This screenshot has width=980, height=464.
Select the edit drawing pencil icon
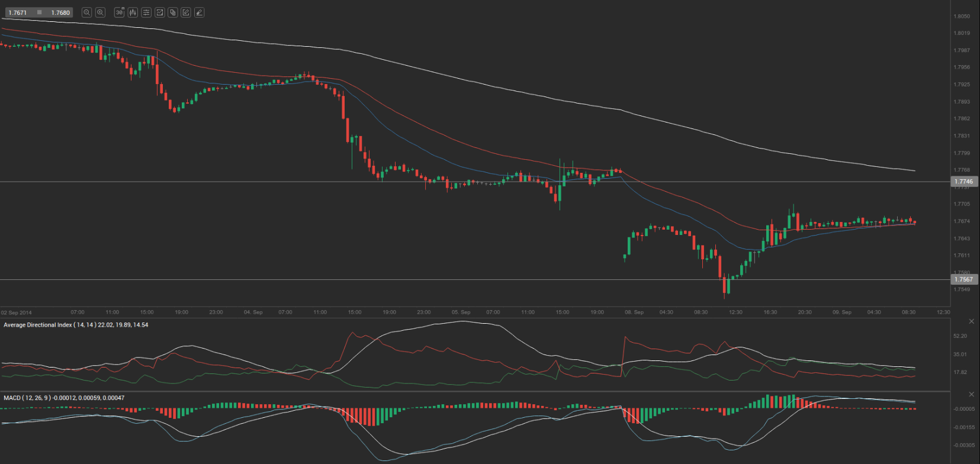point(186,12)
